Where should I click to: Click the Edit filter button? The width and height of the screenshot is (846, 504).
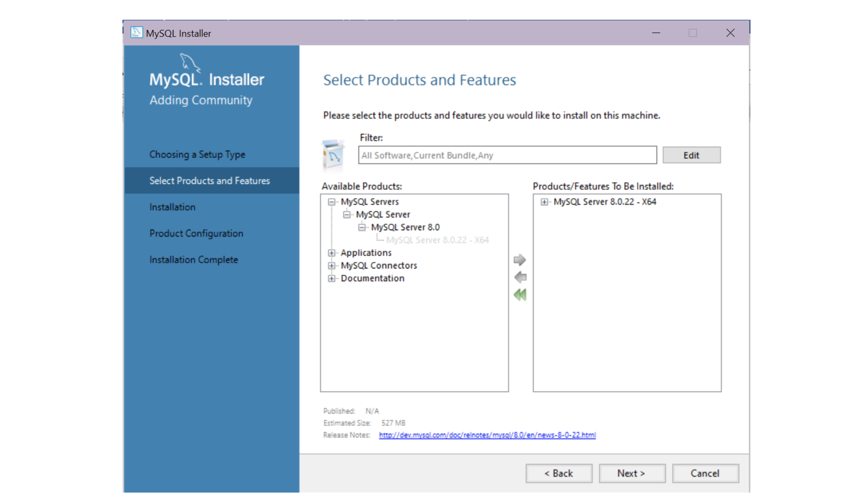(x=691, y=155)
